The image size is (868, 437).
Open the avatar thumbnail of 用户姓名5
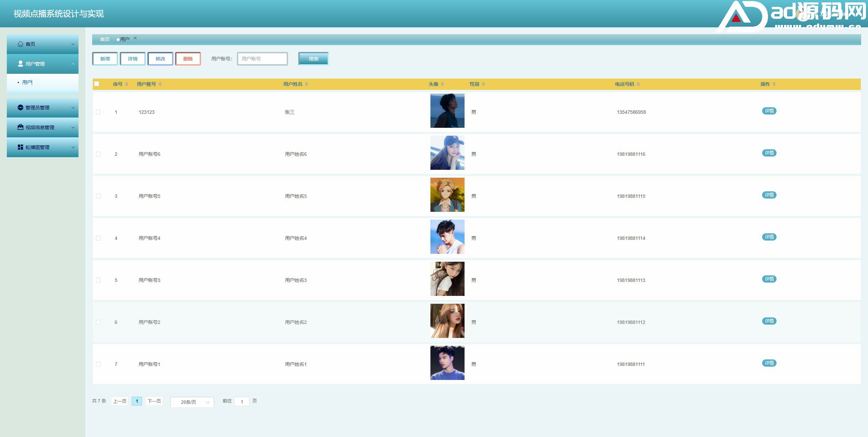click(x=447, y=195)
